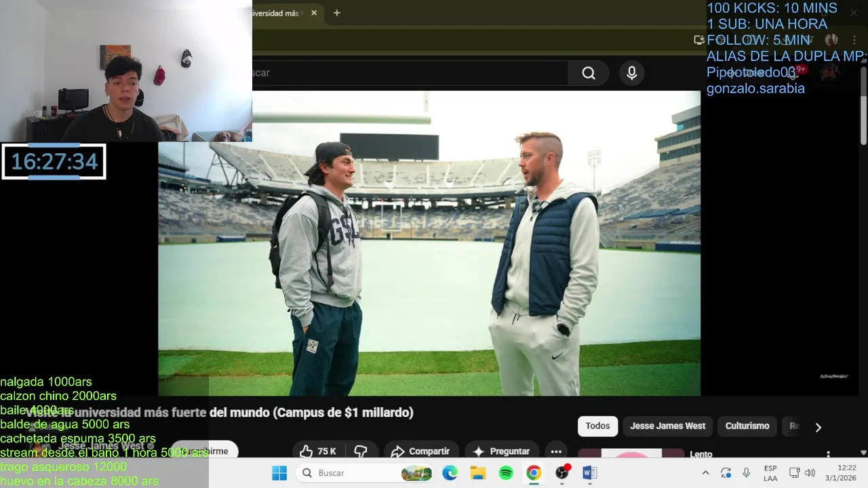Click the video title about universidad más fuerte
868x488 pixels.
point(218,412)
